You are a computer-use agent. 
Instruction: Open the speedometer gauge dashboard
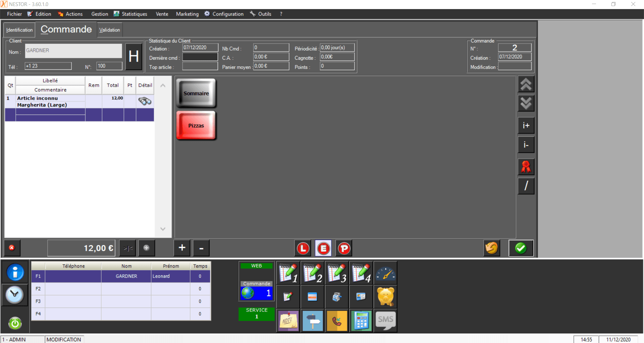point(385,273)
